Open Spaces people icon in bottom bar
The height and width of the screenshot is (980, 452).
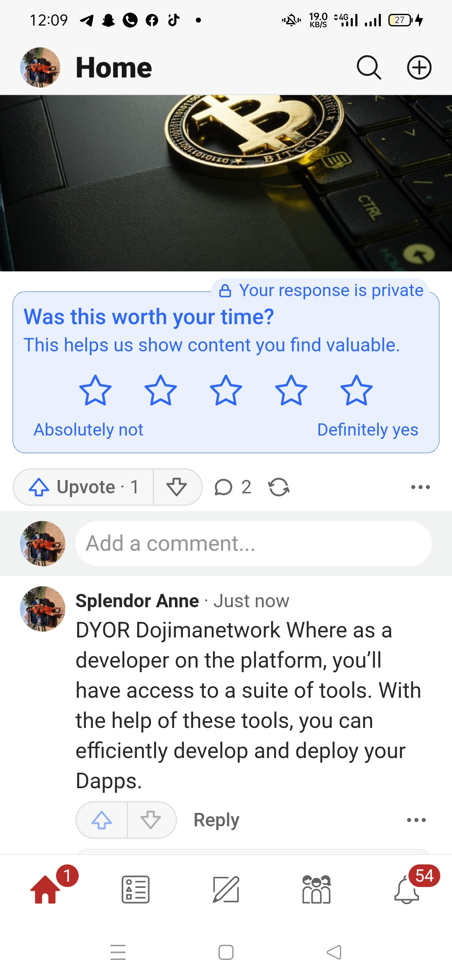[x=316, y=889]
